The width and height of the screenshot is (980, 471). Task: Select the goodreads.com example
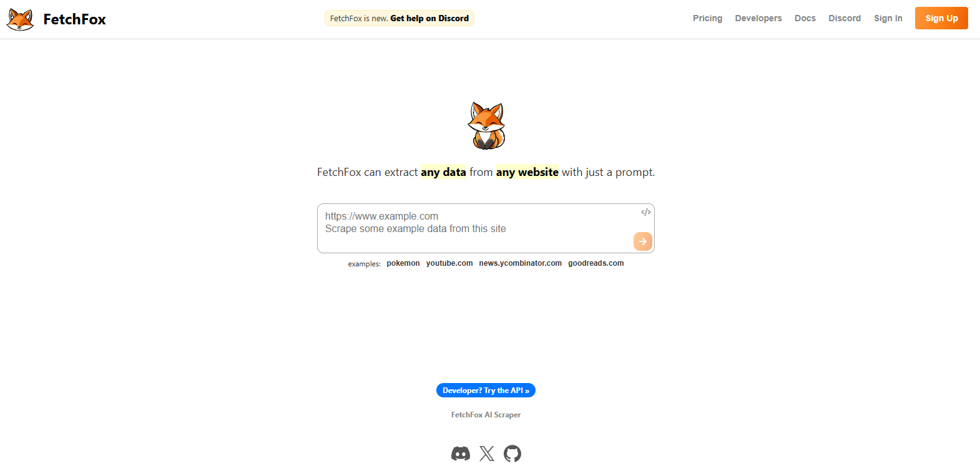[596, 263]
